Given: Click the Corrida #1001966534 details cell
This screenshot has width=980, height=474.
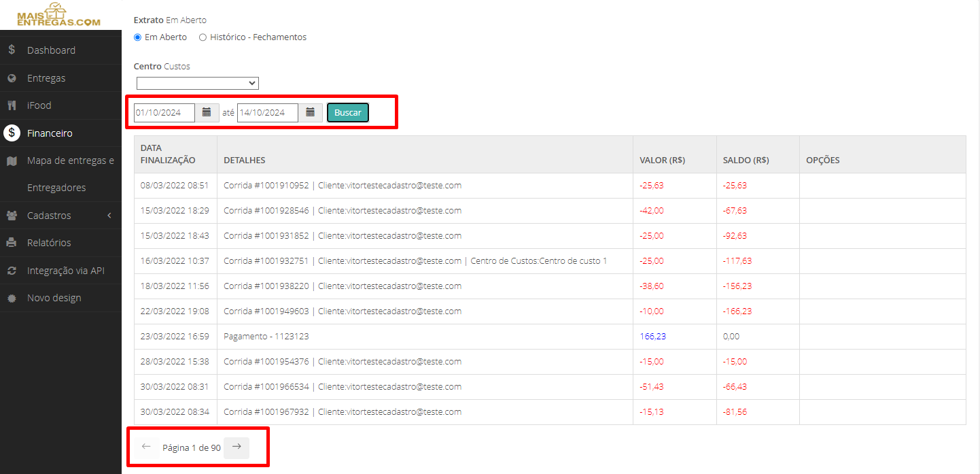Looking at the screenshot, I should 425,387.
